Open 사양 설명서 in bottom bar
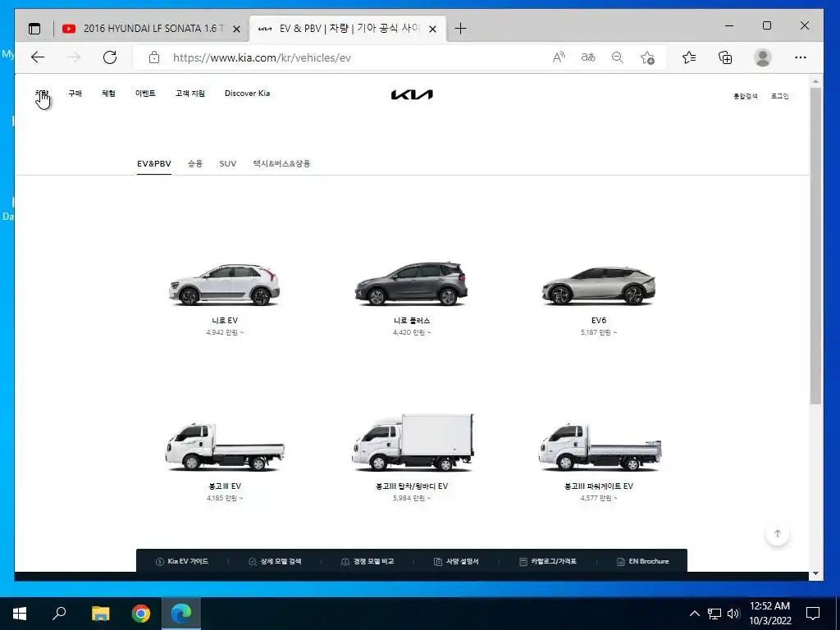The image size is (840, 630). [456, 561]
